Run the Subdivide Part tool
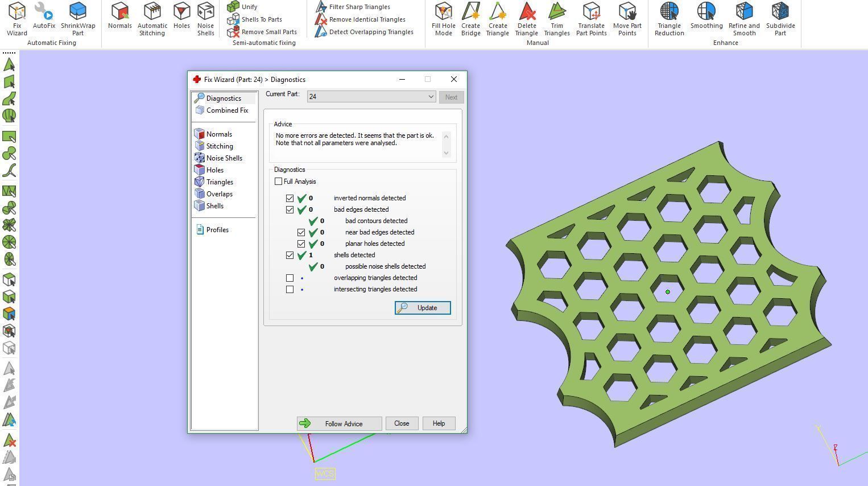The width and height of the screenshot is (868, 486). (x=780, y=19)
